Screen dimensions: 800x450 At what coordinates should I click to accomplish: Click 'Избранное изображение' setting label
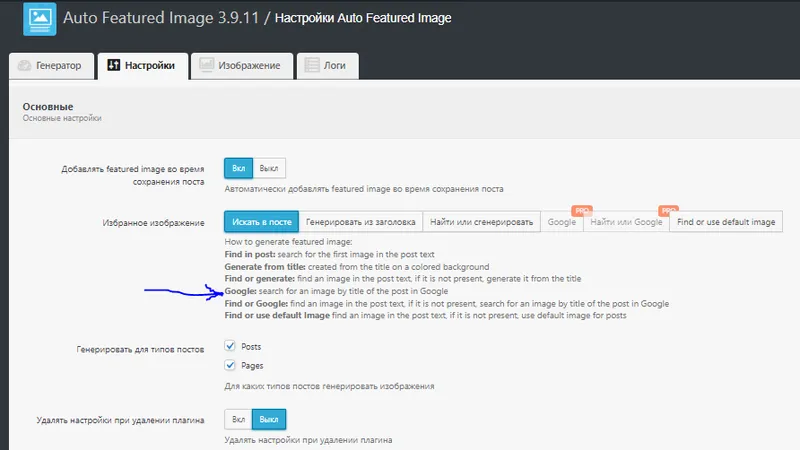pyautogui.click(x=153, y=223)
